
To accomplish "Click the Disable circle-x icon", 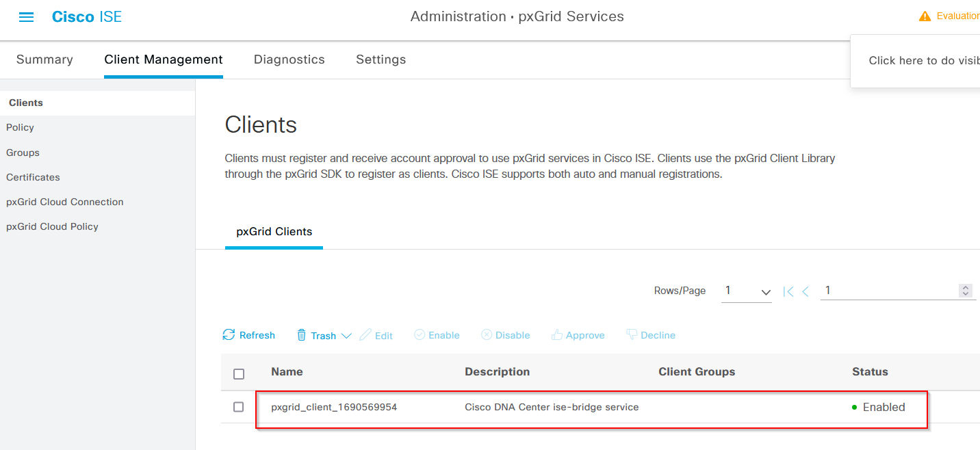I will [x=487, y=335].
